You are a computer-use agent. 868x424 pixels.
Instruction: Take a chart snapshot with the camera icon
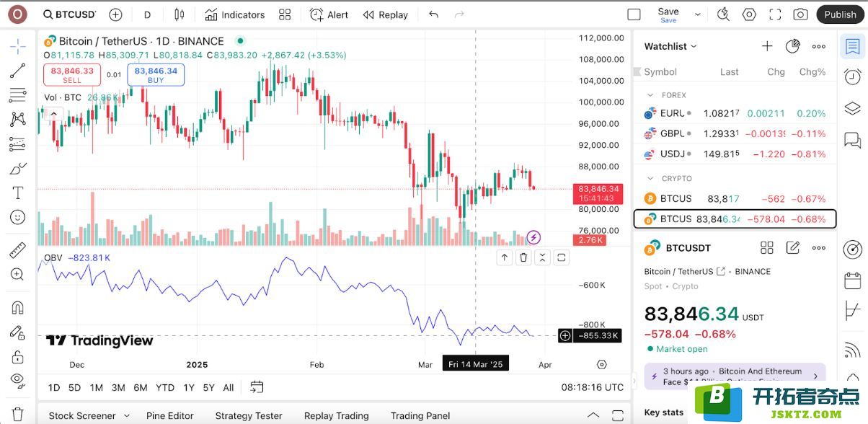pos(800,14)
